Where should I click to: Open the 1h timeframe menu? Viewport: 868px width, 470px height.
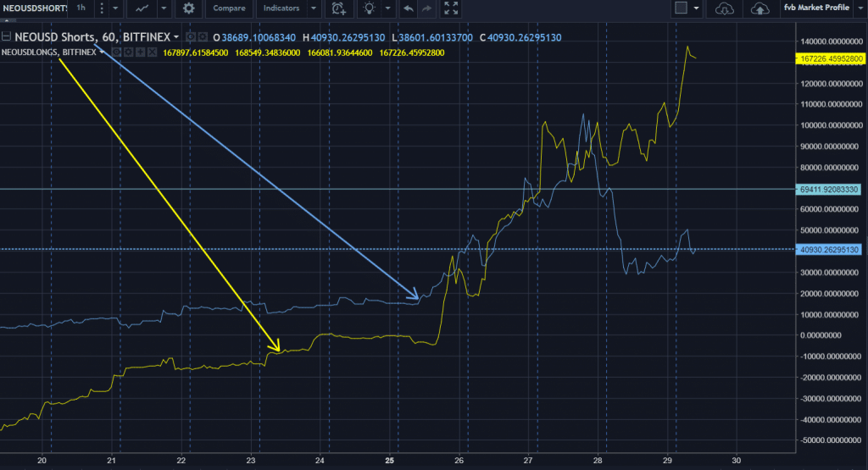81,8
